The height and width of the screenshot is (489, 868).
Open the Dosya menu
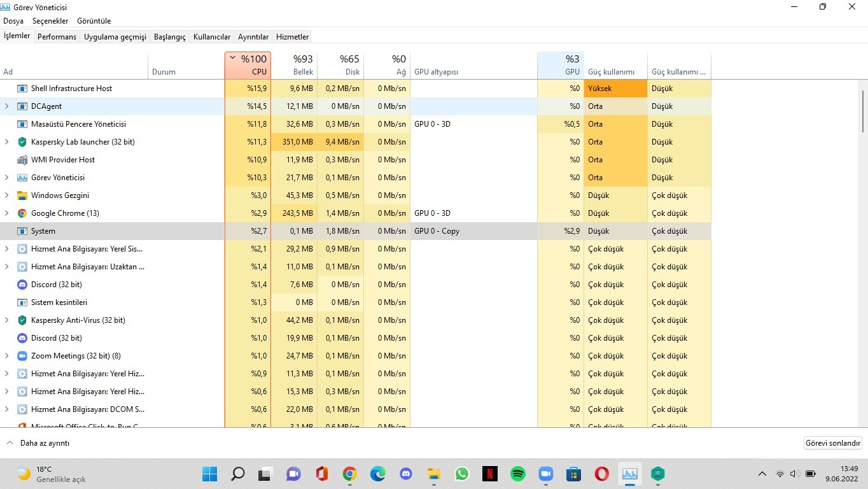tap(13, 21)
